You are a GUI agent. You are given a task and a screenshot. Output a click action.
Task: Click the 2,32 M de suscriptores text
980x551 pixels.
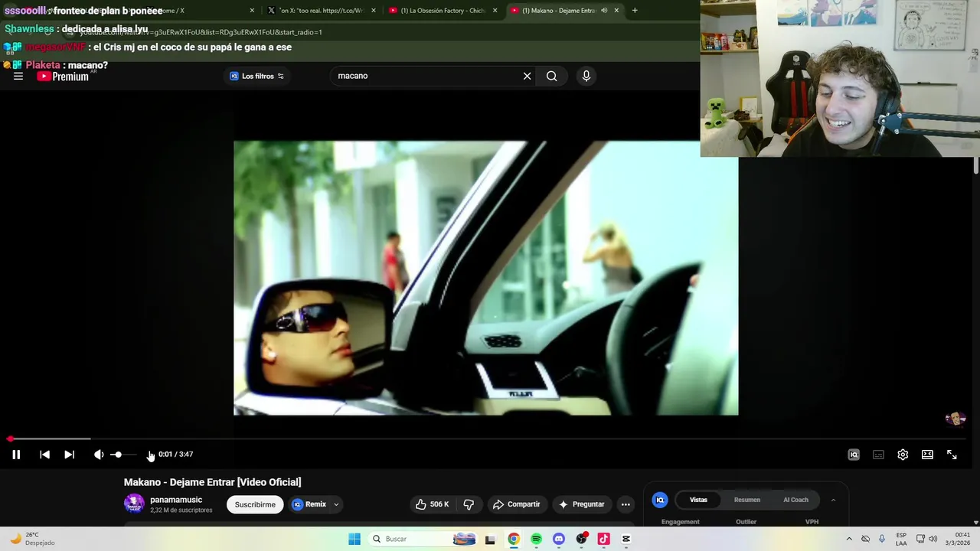click(x=181, y=510)
